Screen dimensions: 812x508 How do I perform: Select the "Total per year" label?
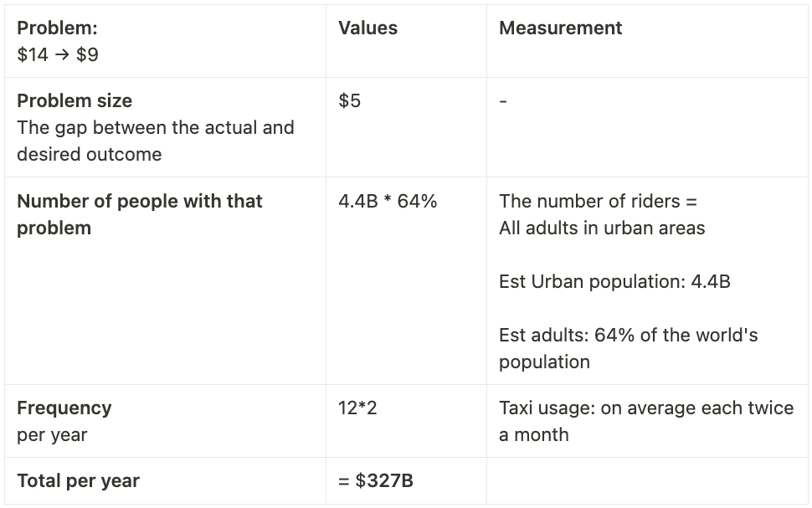[78, 480]
